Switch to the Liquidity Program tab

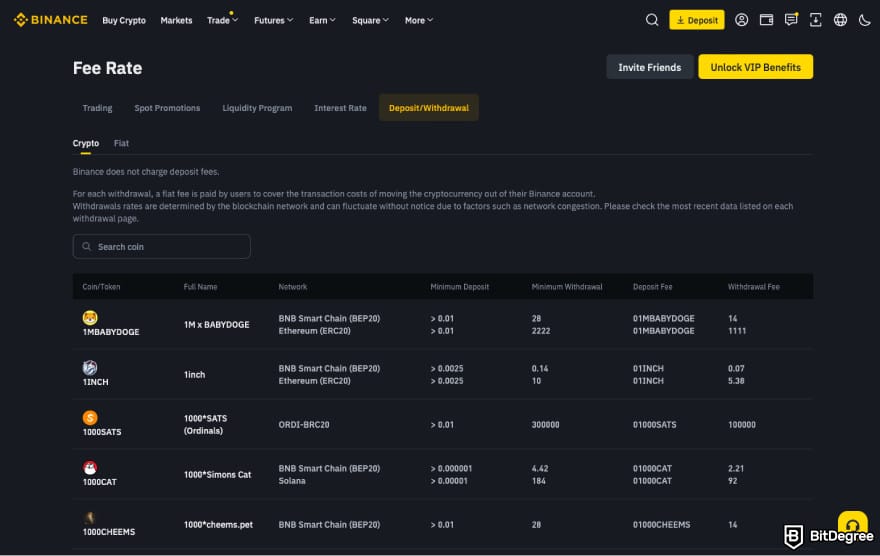[257, 108]
